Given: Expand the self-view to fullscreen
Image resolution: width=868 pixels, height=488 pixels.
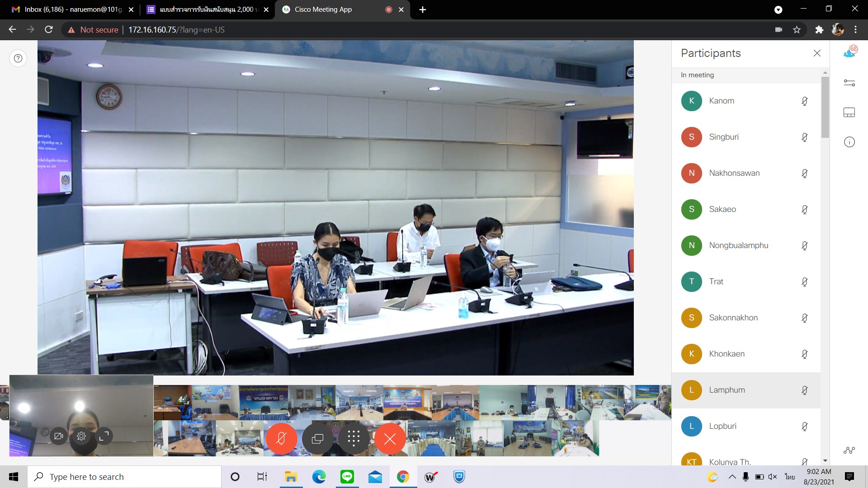Looking at the screenshot, I should (104, 436).
